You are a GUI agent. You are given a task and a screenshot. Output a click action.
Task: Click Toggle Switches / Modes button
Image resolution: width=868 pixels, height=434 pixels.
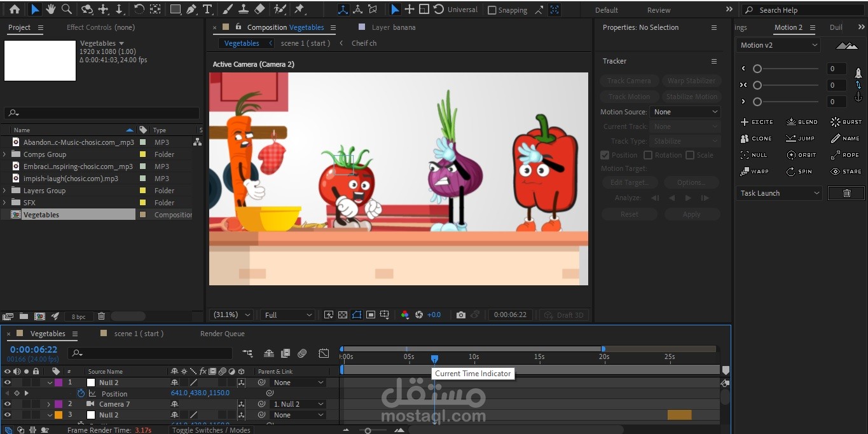[x=211, y=430]
